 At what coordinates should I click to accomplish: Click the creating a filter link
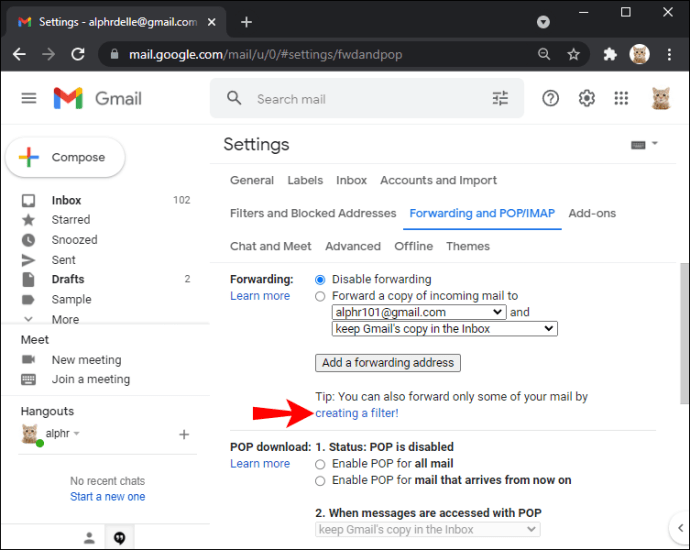pyautogui.click(x=357, y=413)
